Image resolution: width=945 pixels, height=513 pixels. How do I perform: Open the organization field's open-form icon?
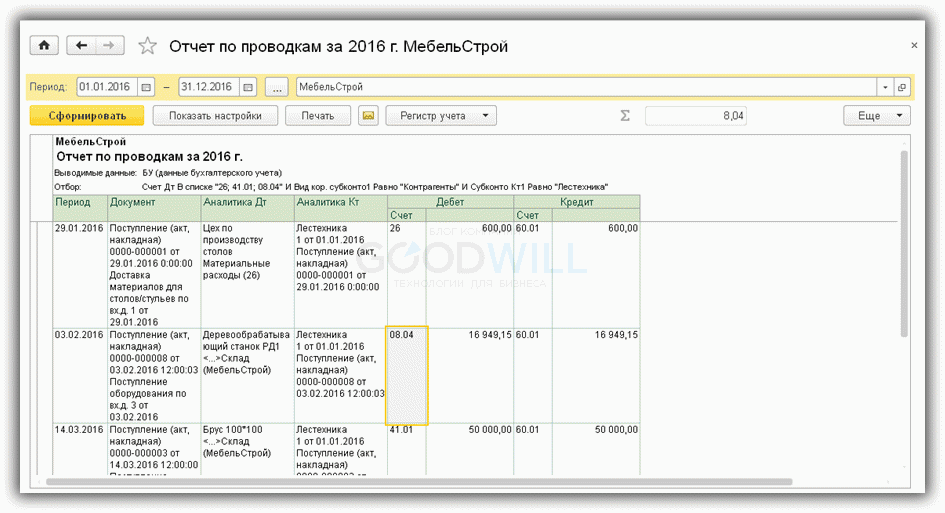tap(901, 87)
